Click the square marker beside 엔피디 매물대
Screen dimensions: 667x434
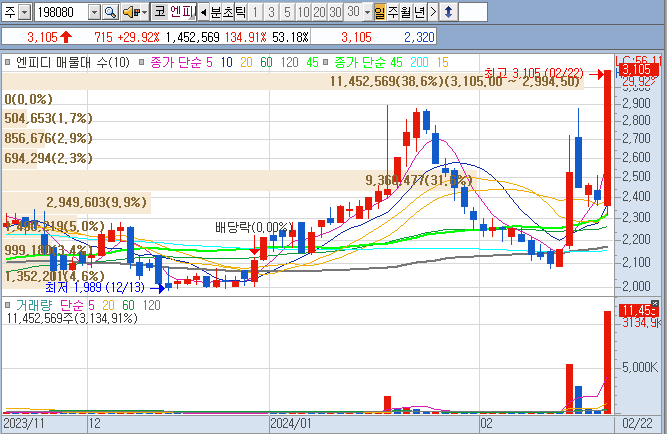[x=7, y=63]
